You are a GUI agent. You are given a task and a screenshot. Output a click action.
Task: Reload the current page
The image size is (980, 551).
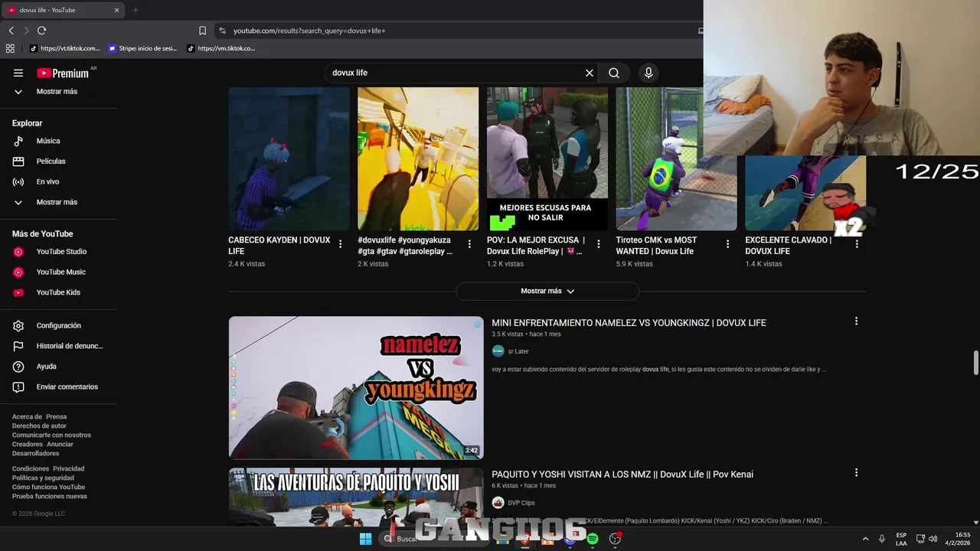click(41, 31)
